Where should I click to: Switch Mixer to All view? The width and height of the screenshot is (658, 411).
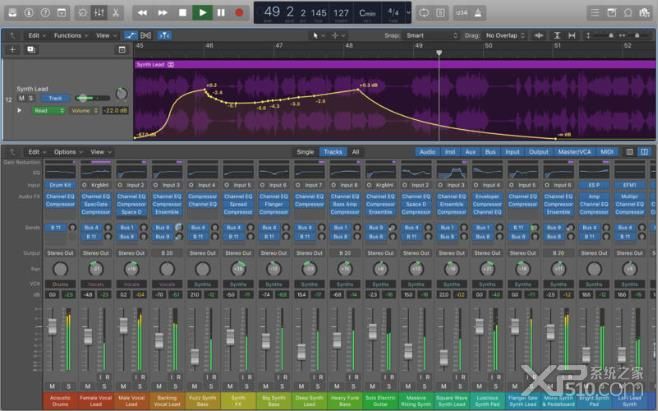pyautogui.click(x=355, y=152)
